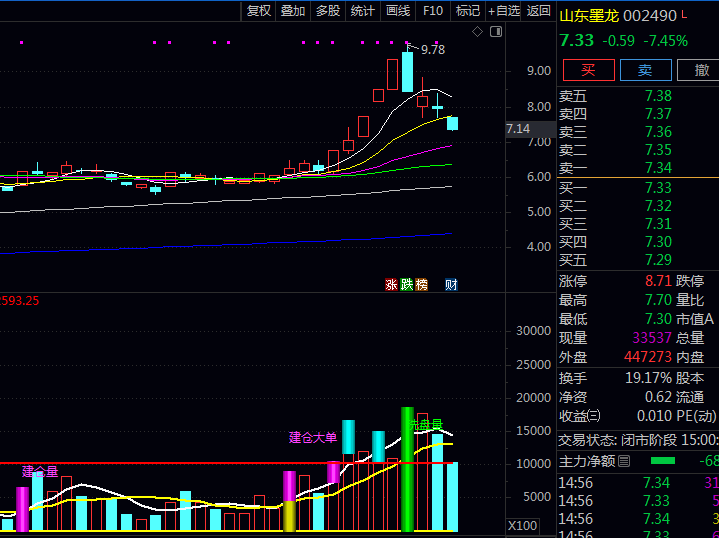Click the diamond icon above the chart
Viewport: 719px width, 538px height.
(477, 32)
